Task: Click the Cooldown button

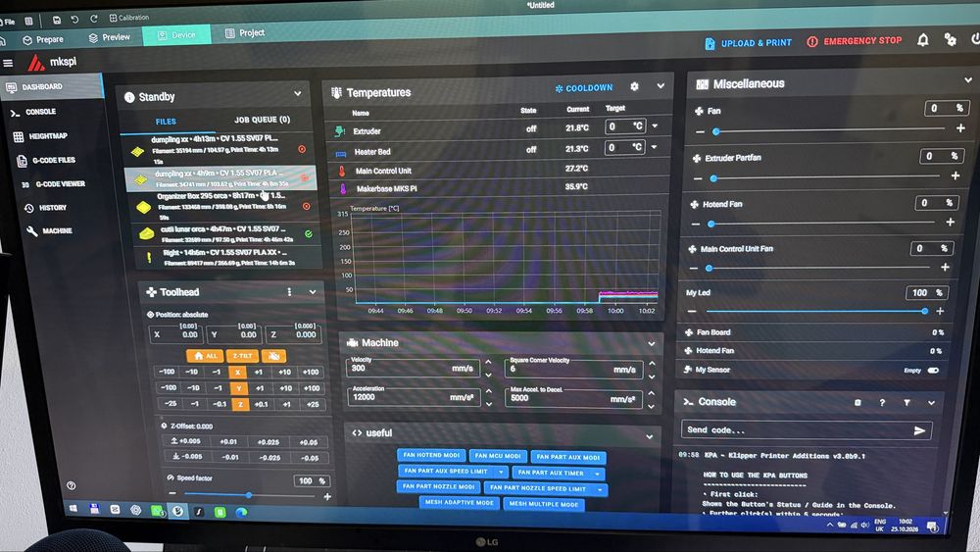Action: (584, 88)
